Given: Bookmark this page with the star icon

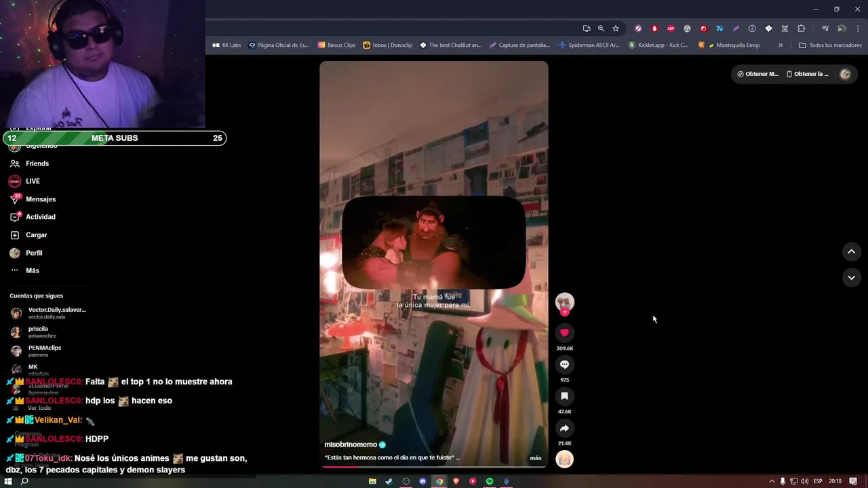Looking at the screenshot, I should [x=616, y=28].
